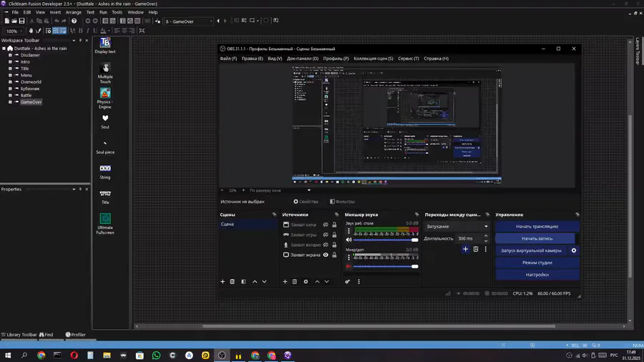
Task: Toggle the lock on Захват окна source
Action: click(334, 225)
